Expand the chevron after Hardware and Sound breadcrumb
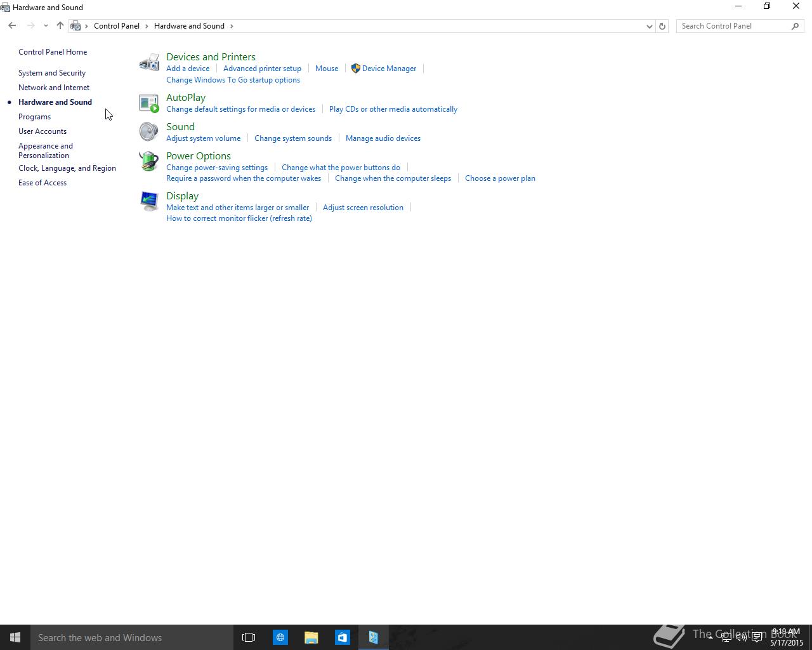 (x=232, y=26)
